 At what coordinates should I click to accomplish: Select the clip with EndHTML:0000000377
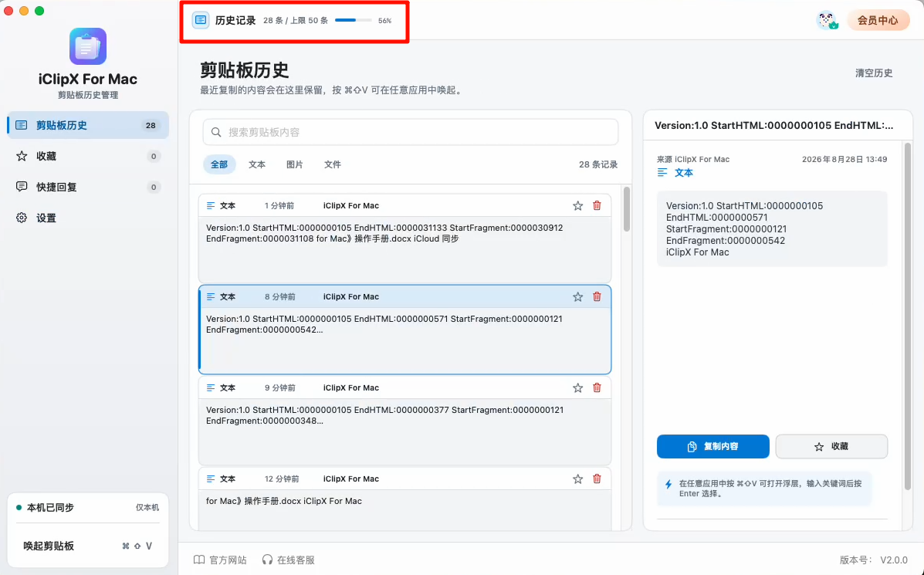(404, 420)
